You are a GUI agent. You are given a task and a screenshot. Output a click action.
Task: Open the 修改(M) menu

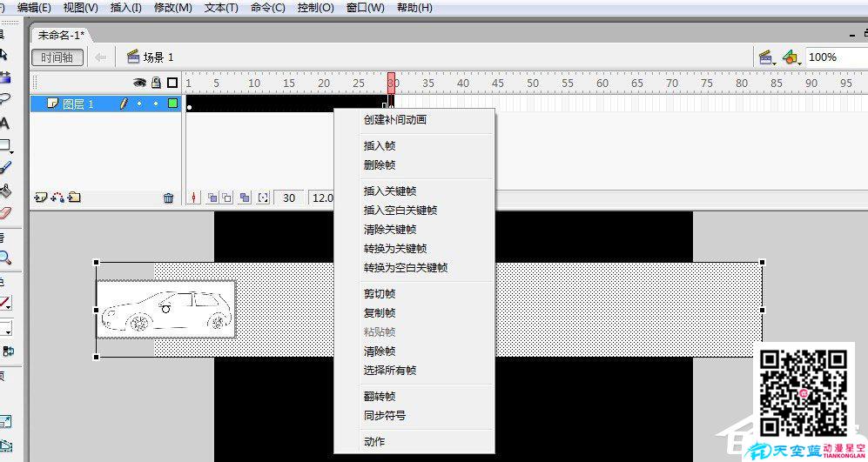tap(173, 8)
